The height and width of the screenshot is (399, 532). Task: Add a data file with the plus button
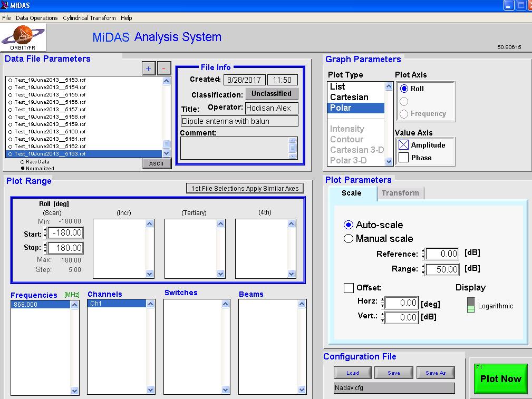[149, 69]
